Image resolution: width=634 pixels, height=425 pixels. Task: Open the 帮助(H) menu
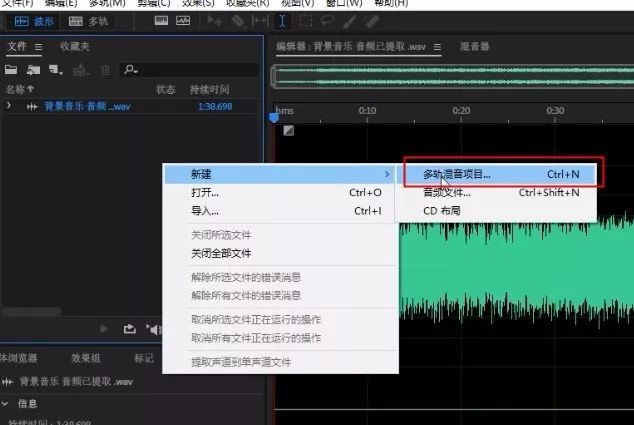[391, 4]
